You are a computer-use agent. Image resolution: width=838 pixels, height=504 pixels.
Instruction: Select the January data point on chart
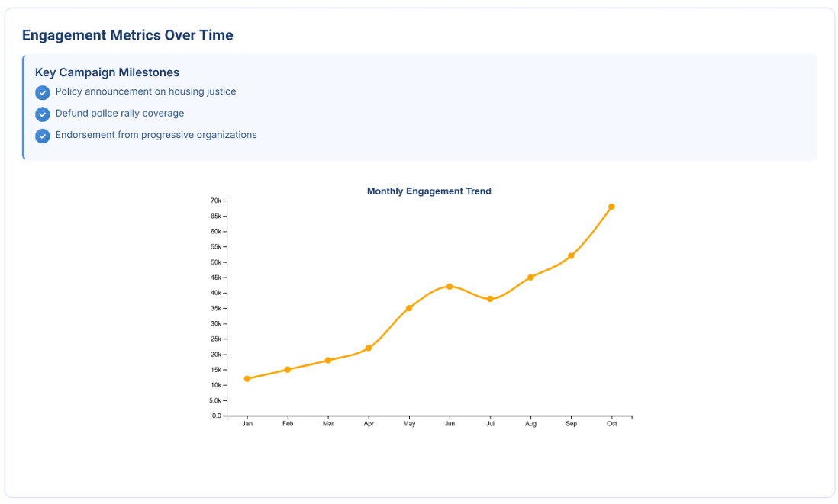(x=247, y=379)
